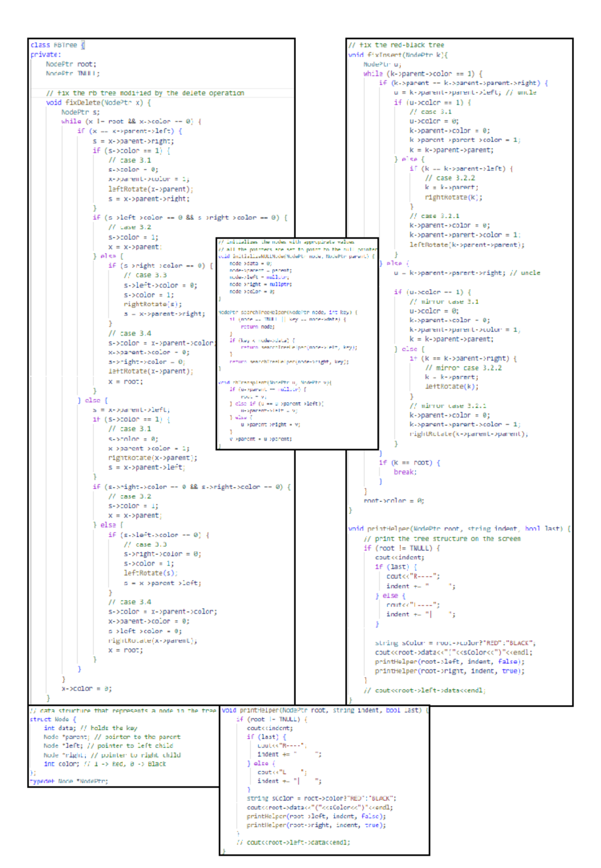Click the "typedef Node *NodePtr;" line

coord(69,781)
